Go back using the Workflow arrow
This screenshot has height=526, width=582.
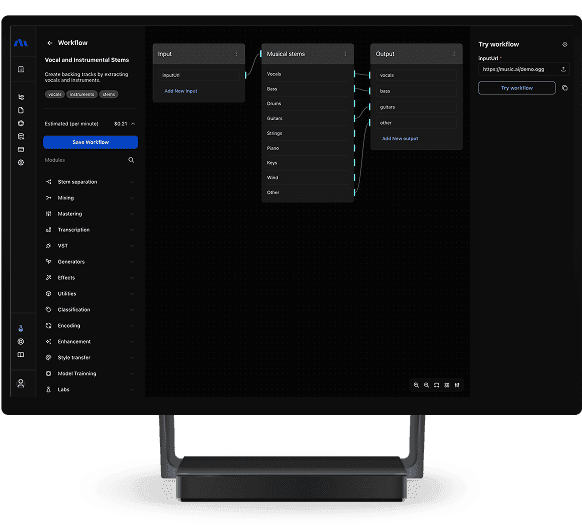pyautogui.click(x=50, y=43)
